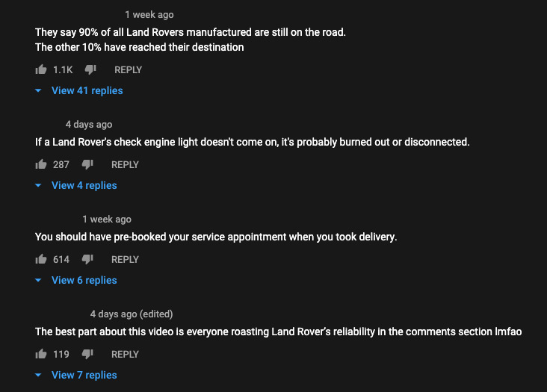Open the '1 week ago' timestamp above 90% comment
The height and width of the screenshot is (392, 547).
coord(149,15)
